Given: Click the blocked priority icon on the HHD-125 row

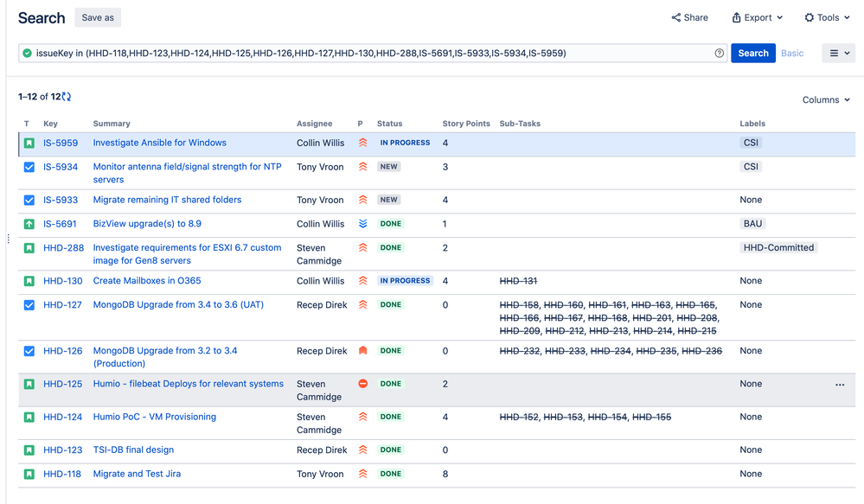Looking at the screenshot, I should (x=362, y=384).
